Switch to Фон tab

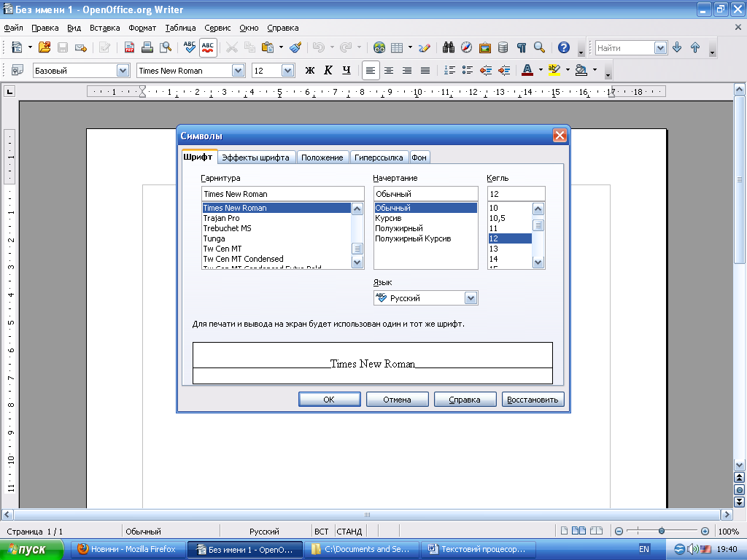[x=419, y=157]
